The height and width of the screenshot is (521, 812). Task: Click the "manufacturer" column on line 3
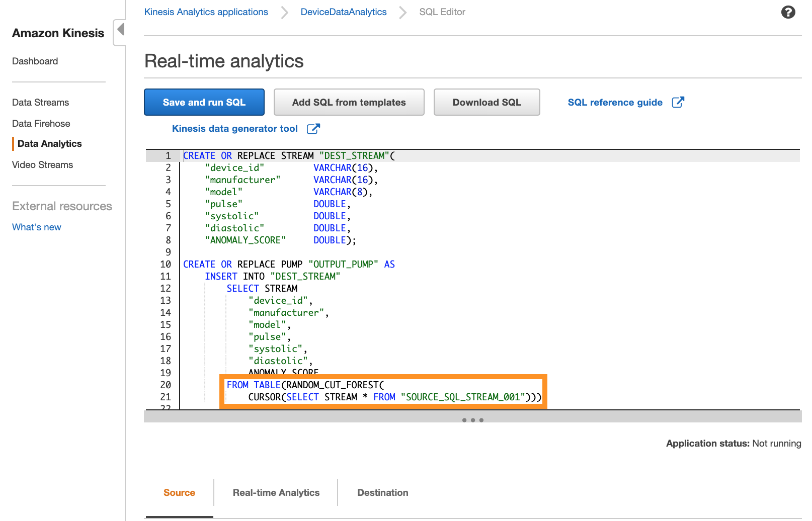click(x=242, y=180)
